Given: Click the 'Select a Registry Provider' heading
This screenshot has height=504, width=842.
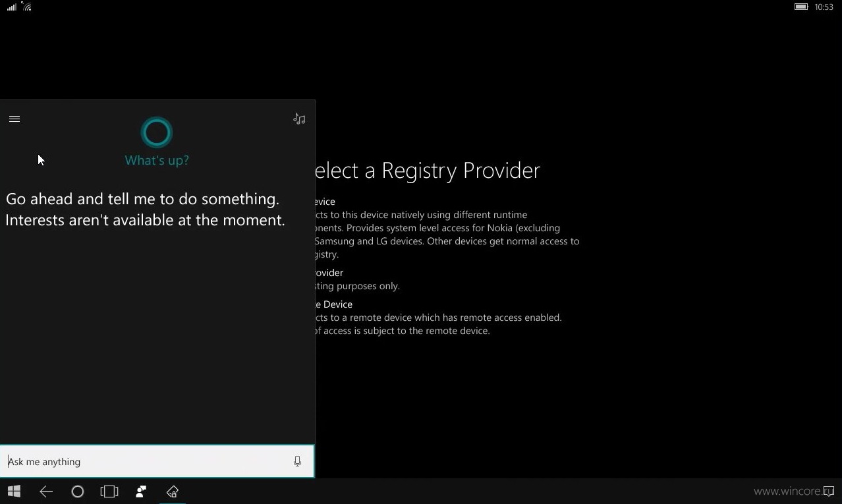Looking at the screenshot, I should coord(428,171).
